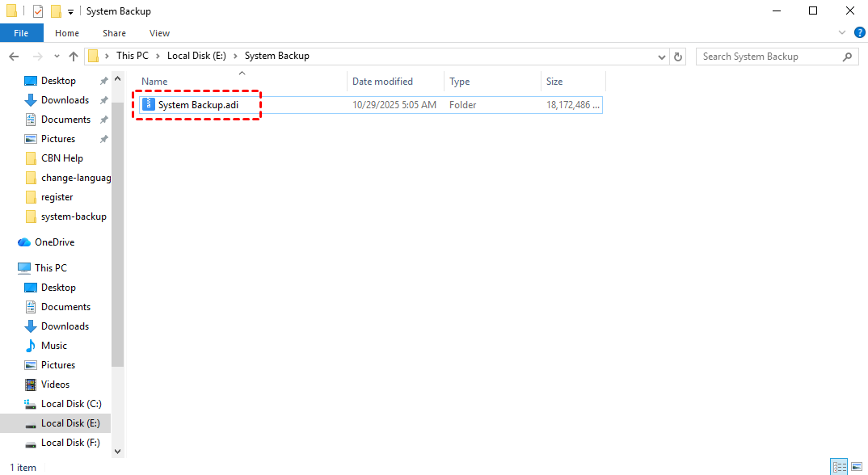Click the Back navigation arrow
This screenshot has height=475, width=868.
tap(14, 57)
